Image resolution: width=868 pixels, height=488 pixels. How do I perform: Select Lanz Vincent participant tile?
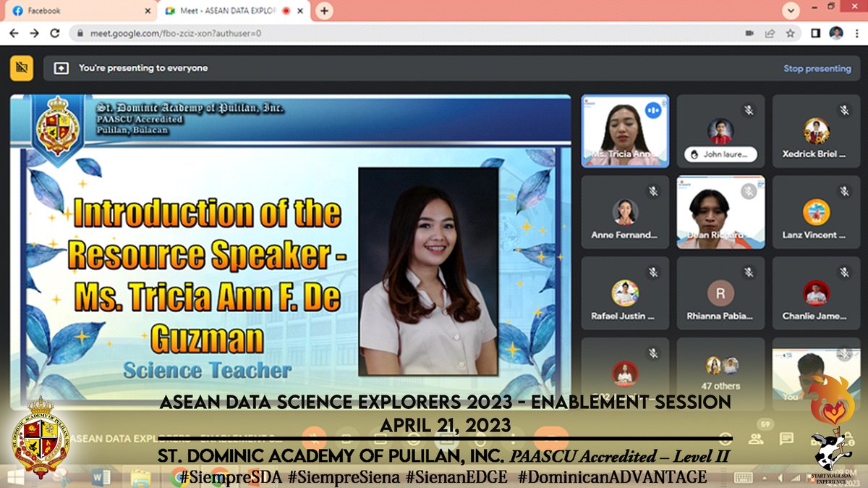click(x=816, y=212)
